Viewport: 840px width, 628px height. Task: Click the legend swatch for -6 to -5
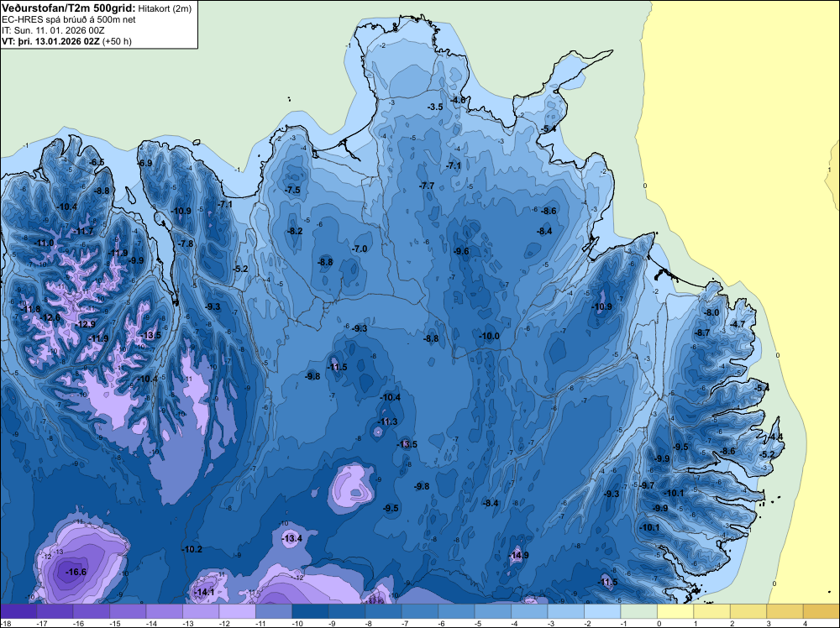(456, 611)
